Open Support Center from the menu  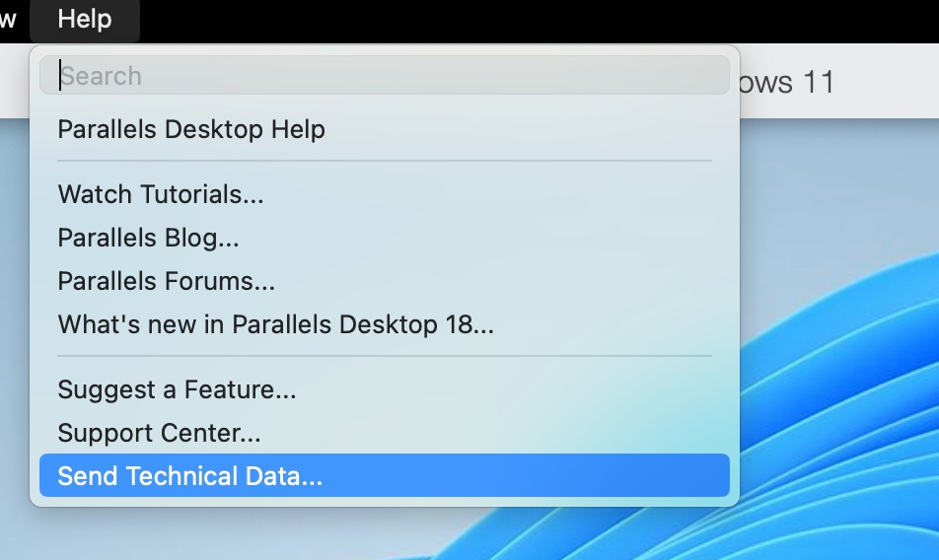pyautogui.click(x=160, y=433)
